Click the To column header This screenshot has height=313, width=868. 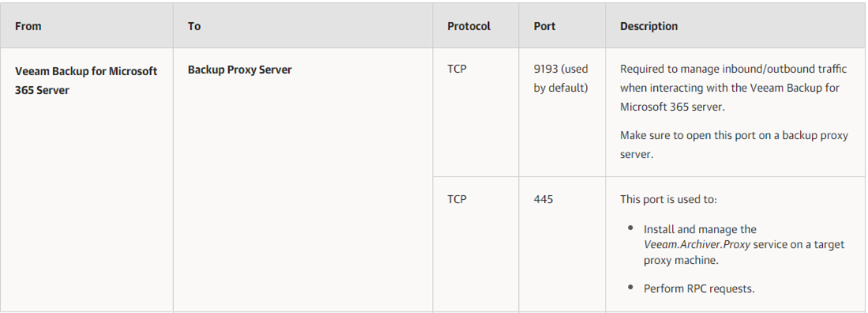pos(194,26)
